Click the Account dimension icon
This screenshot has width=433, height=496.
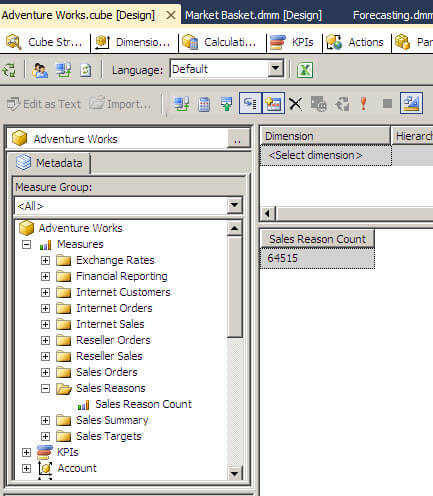(x=45, y=468)
